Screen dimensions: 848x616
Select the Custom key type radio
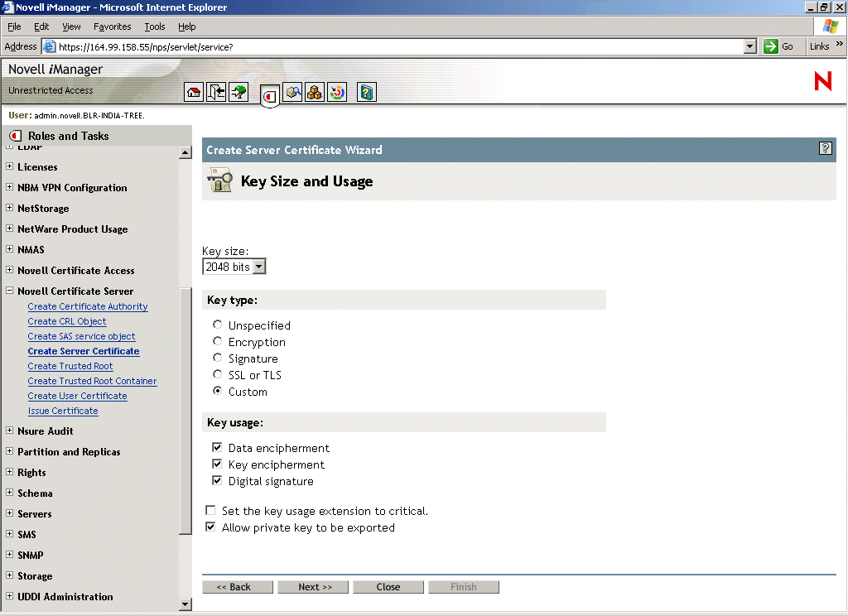[218, 391]
